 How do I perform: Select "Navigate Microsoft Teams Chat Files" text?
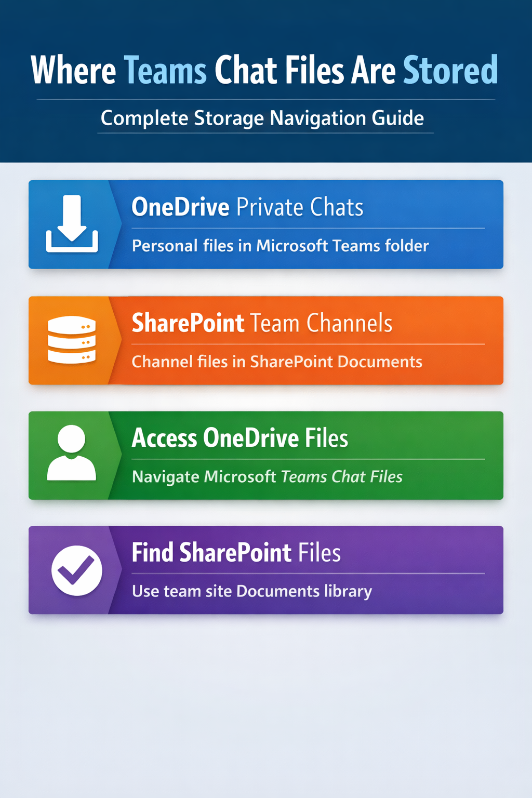[267, 477]
